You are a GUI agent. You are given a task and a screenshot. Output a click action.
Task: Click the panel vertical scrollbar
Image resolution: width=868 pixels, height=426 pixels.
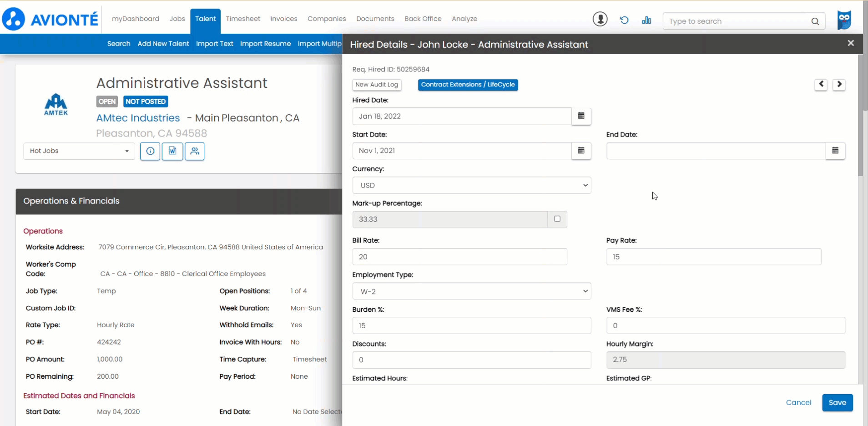tap(860, 116)
